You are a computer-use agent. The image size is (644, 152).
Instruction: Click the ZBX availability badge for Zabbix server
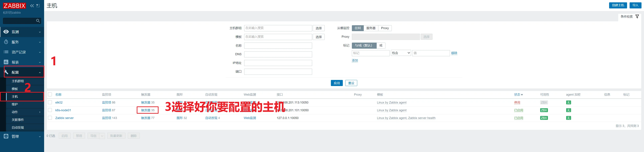[x=544, y=118]
